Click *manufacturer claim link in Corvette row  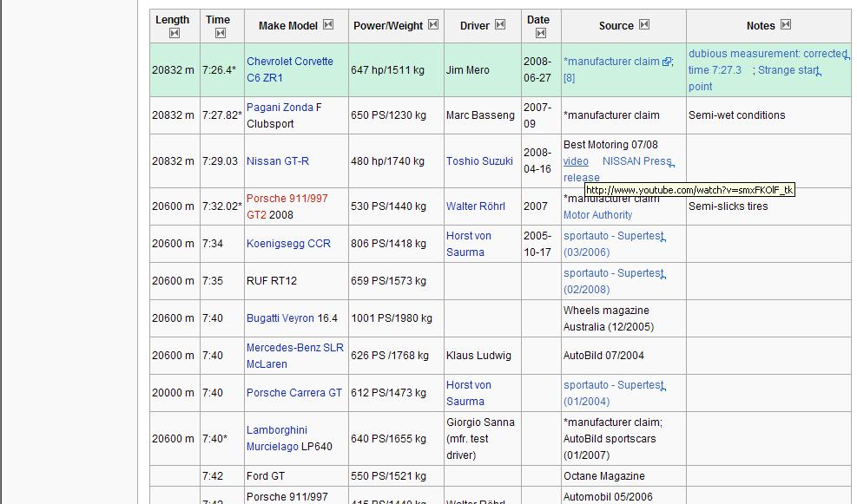(x=611, y=62)
